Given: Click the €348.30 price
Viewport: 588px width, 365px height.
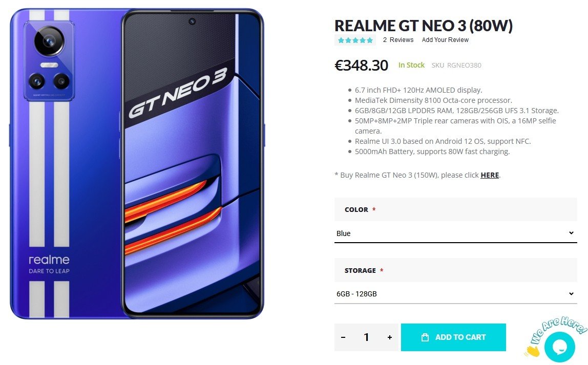Looking at the screenshot, I should [361, 66].
